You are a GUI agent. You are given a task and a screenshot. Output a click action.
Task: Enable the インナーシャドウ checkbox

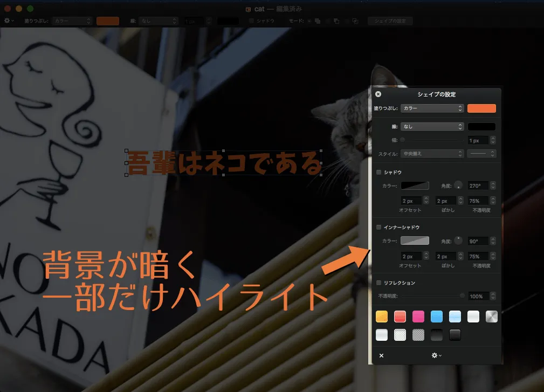[x=379, y=227]
